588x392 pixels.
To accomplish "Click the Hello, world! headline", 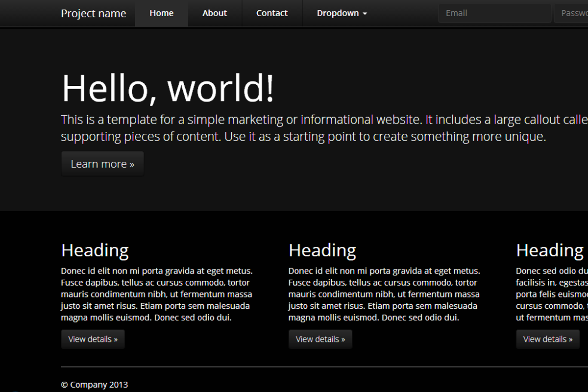I will (x=167, y=89).
